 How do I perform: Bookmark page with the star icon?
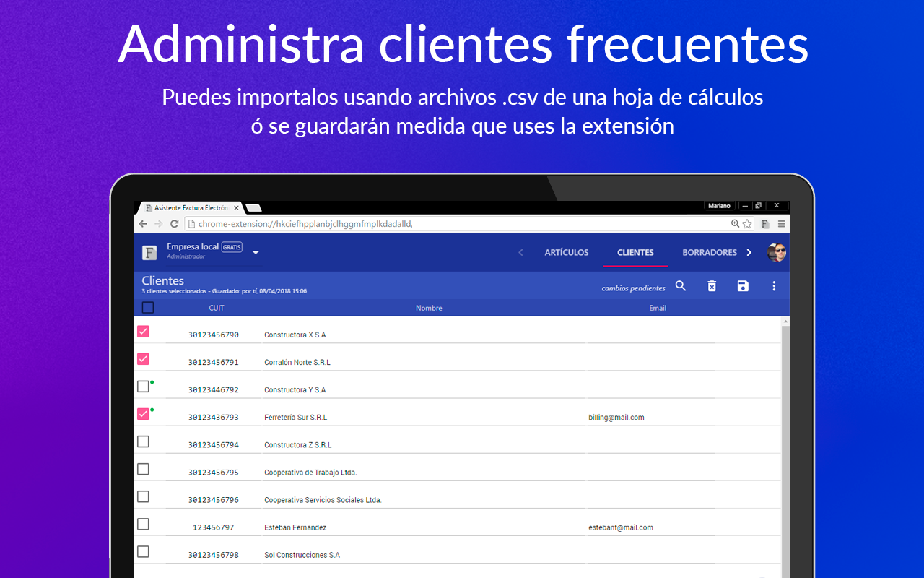pos(747,224)
